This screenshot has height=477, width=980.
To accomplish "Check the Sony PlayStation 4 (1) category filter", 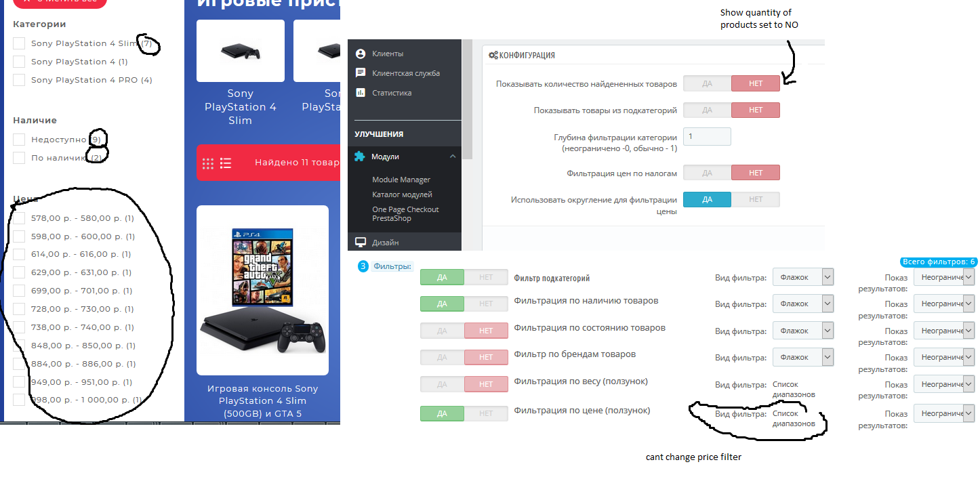I will pyautogui.click(x=19, y=62).
